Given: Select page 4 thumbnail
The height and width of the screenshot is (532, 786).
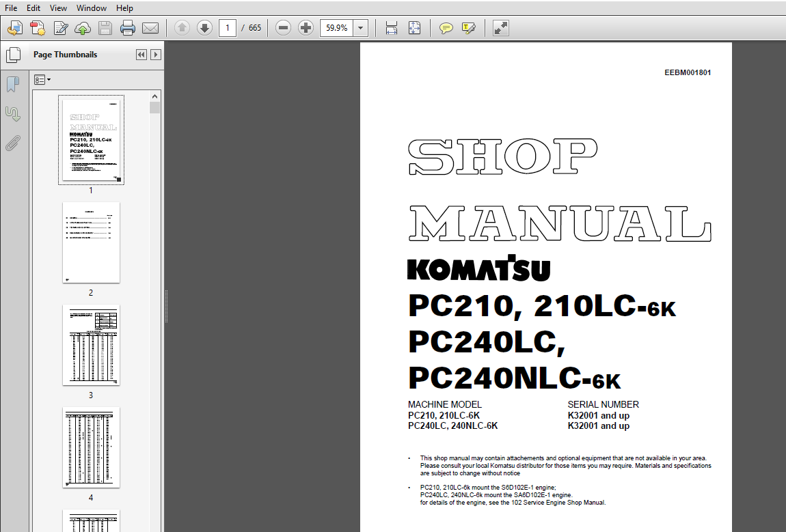Looking at the screenshot, I should (91, 447).
